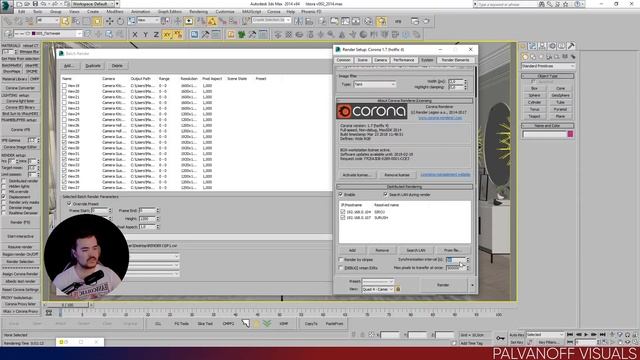The image size is (640, 360).
Task: Click the Search LAN button
Action: click(x=416, y=250)
